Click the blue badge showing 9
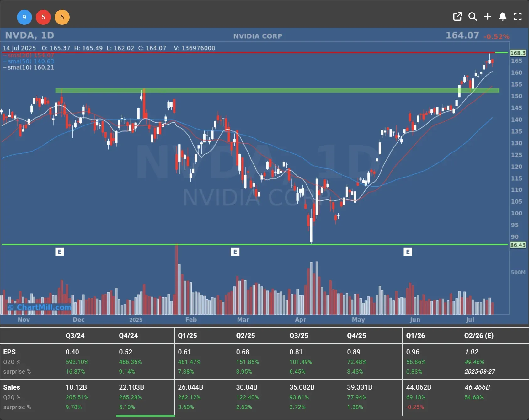Viewport: 529px width, 420px height. point(24,17)
